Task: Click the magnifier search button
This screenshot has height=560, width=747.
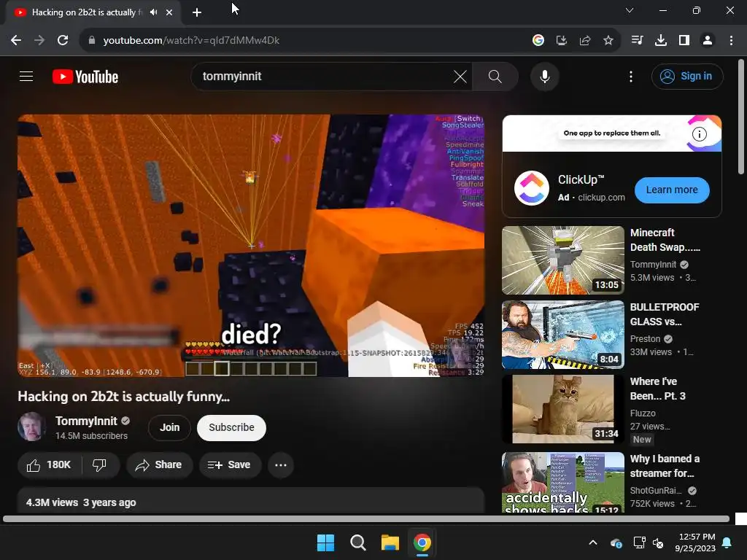Action: tap(495, 76)
